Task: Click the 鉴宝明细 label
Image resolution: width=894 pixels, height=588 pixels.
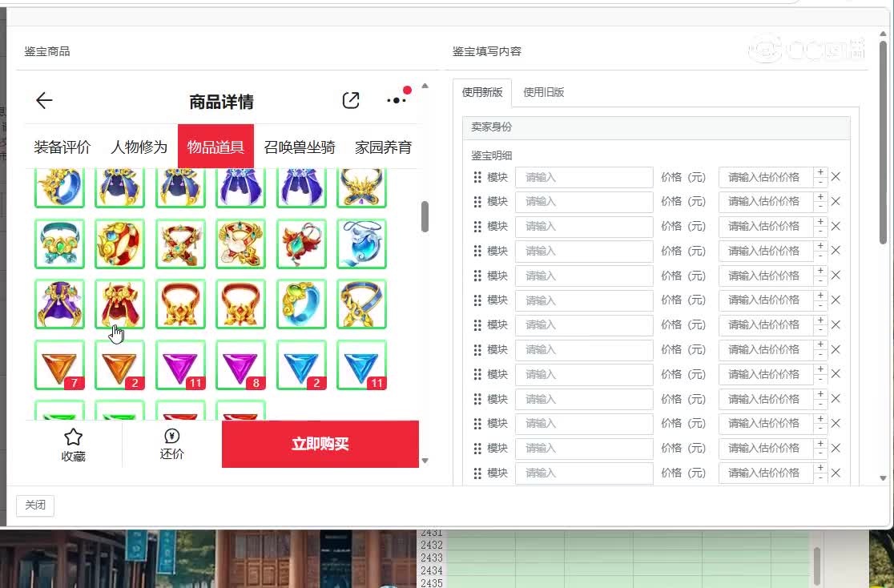Action: tap(492, 155)
